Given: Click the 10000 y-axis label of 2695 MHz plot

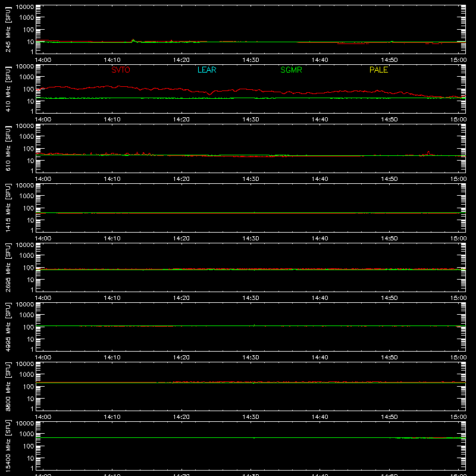Looking at the screenshot, I should click(25, 245).
